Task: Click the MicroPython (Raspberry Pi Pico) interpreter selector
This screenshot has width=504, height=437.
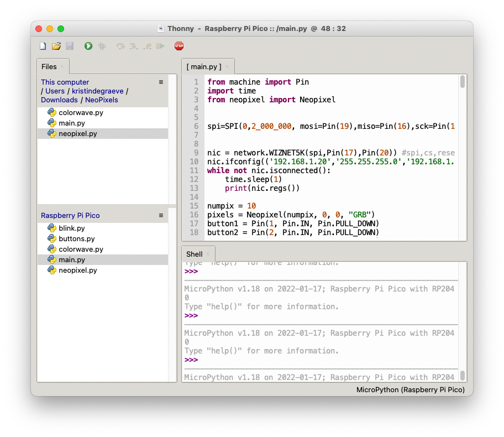Action: pyautogui.click(x=411, y=389)
